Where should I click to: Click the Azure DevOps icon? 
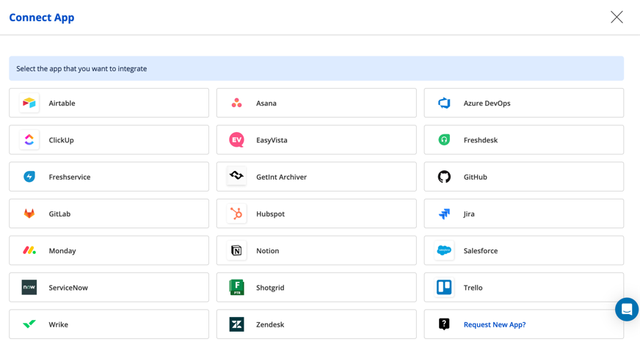(x=444, y=103)
